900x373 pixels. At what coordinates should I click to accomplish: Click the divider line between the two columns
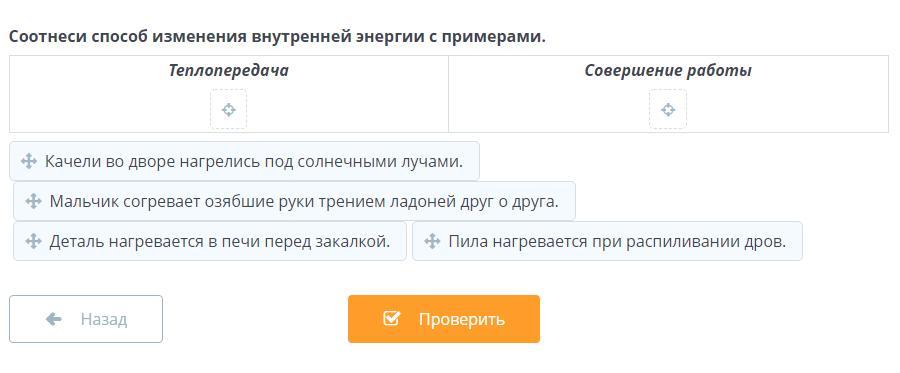(x=448, y=94)
